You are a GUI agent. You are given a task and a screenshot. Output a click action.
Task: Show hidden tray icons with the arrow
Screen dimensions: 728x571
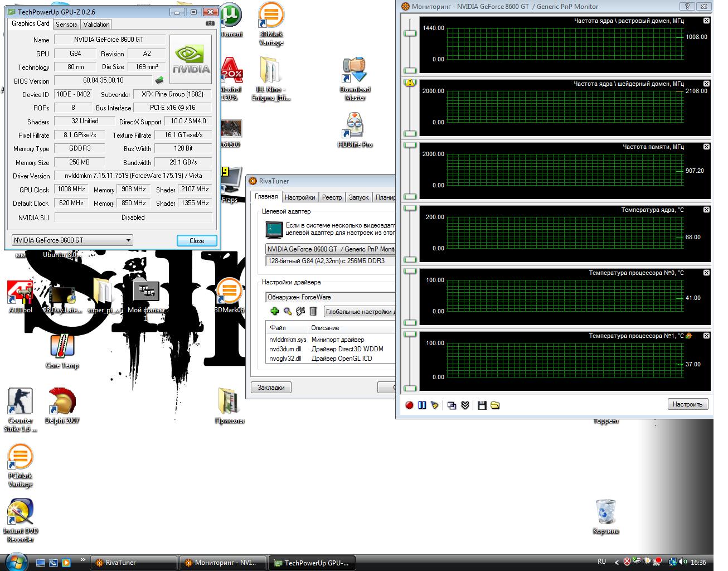point(617,562)
